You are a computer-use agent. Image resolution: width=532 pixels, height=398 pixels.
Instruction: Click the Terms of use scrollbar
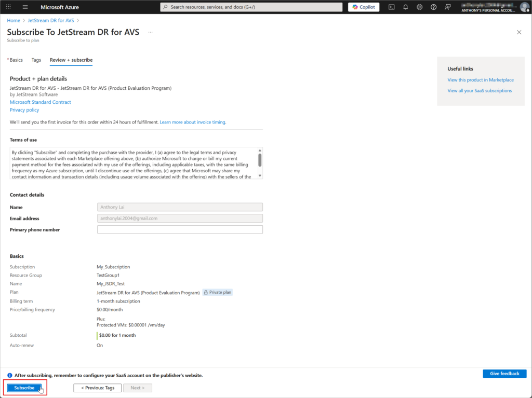tap(260, 159)
